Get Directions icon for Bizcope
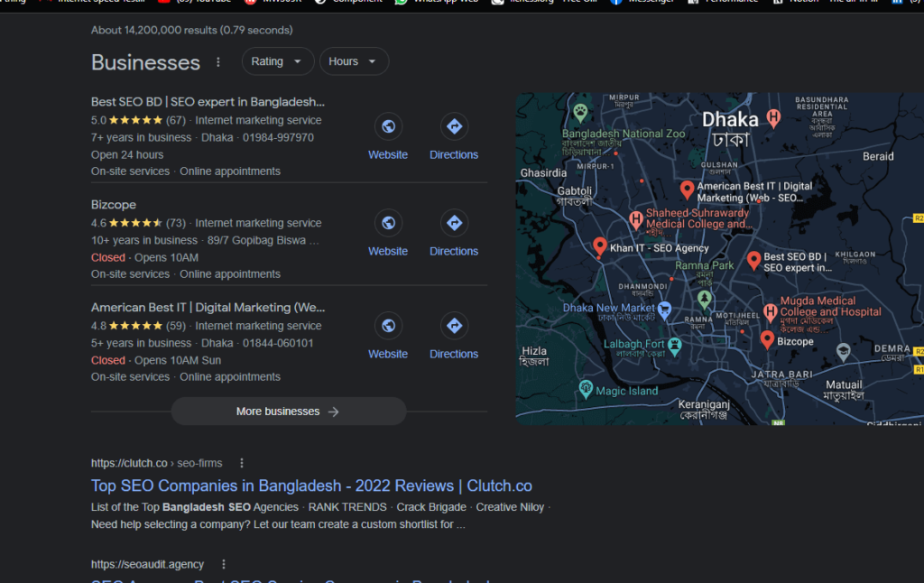The width and height of the screenshot is (924, 583). pos(454,223)
